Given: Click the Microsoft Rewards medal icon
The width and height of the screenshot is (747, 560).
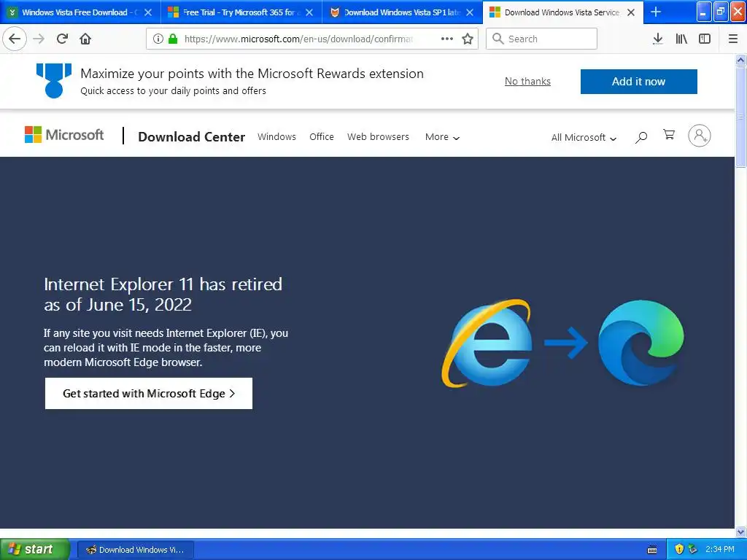Looking at the screenshot, I should tap(54, 80).
